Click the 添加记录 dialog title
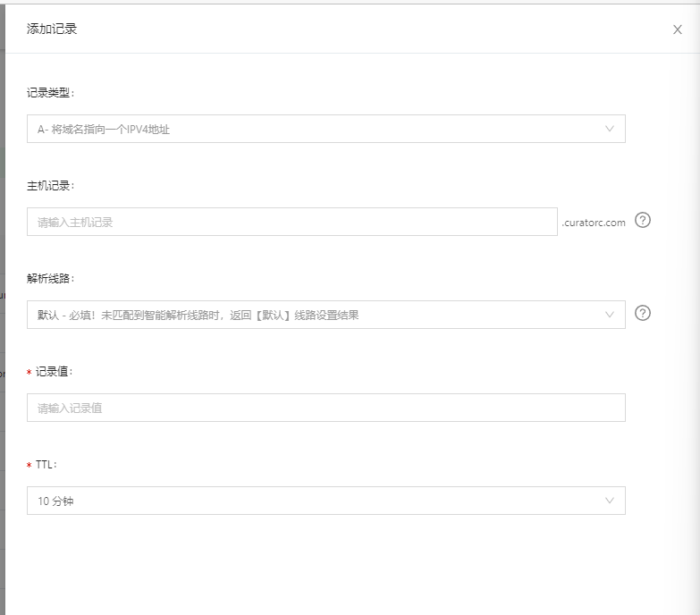This screenshot has width=700, height=615. point(52,29)
